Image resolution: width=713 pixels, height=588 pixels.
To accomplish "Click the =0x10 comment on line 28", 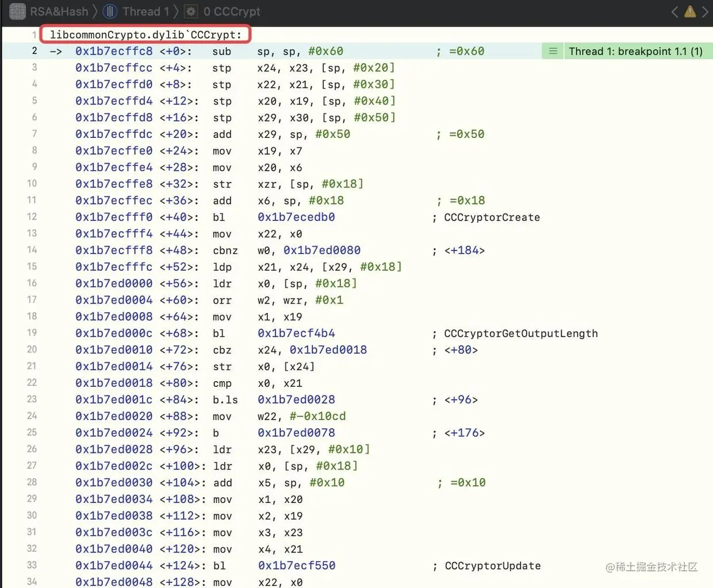I will [467, 483].
